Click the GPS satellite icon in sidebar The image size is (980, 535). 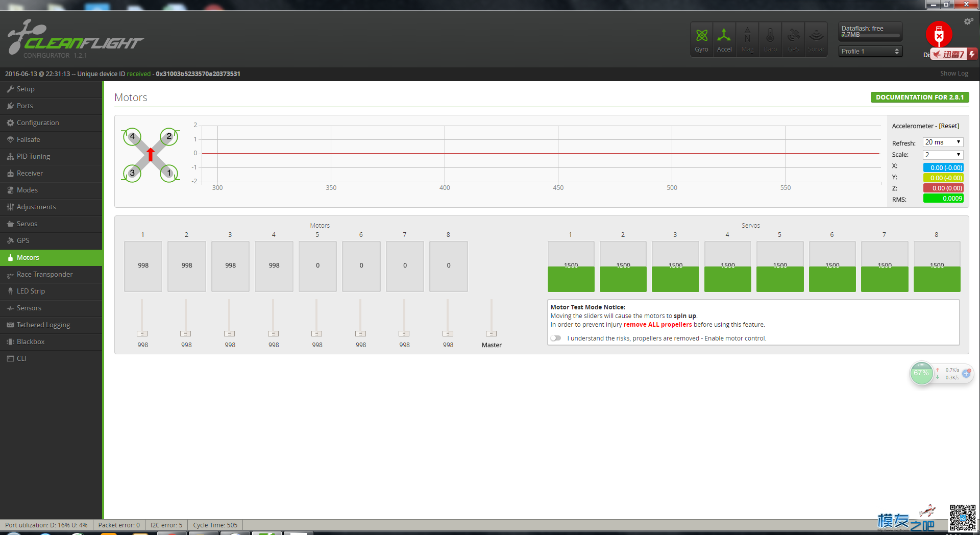pyautogui.click(x=10, y=240)
